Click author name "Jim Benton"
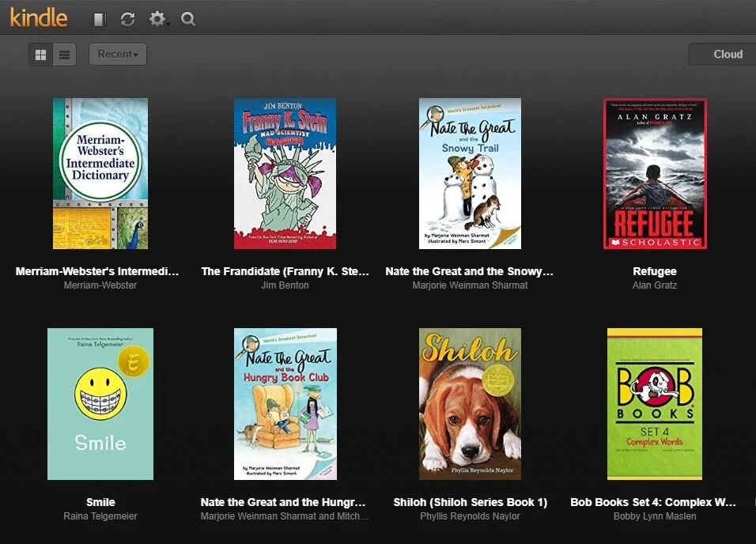This screenshot has width=756, height=544. coord(285,285)
